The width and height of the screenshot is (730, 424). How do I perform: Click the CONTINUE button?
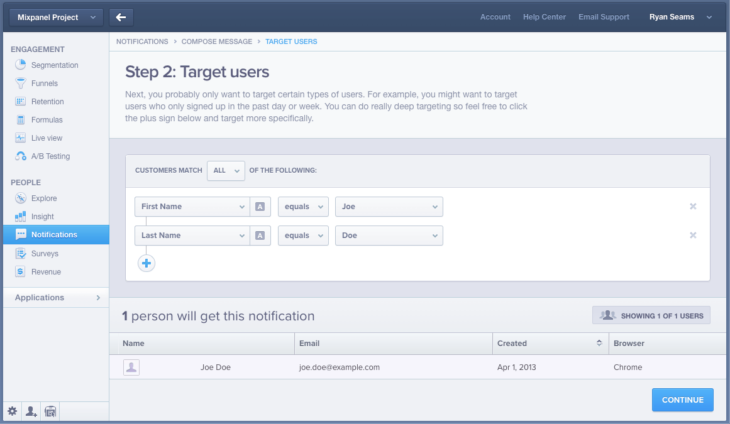(x=683, y=400)
